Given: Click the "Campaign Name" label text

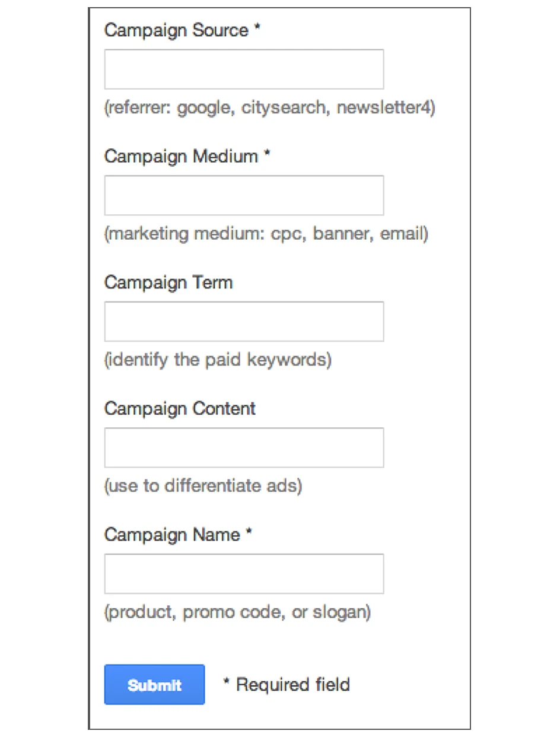Looking at the screenshot, I should 172,535.
